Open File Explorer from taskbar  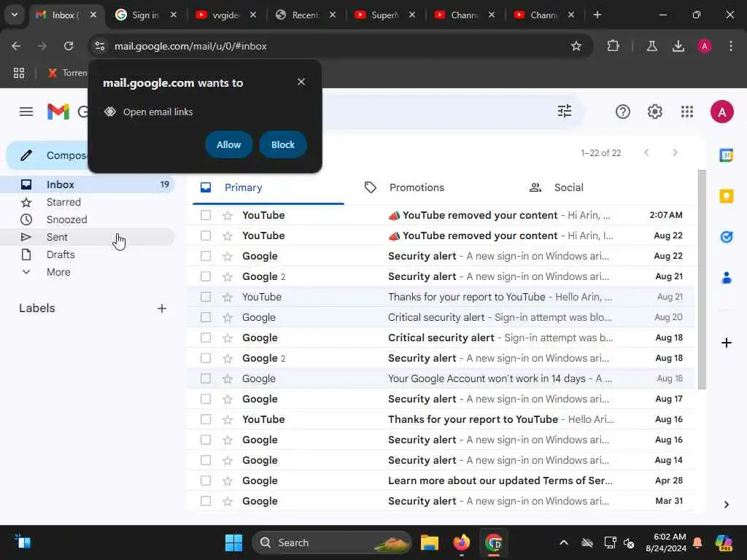(x=429, y=542)
